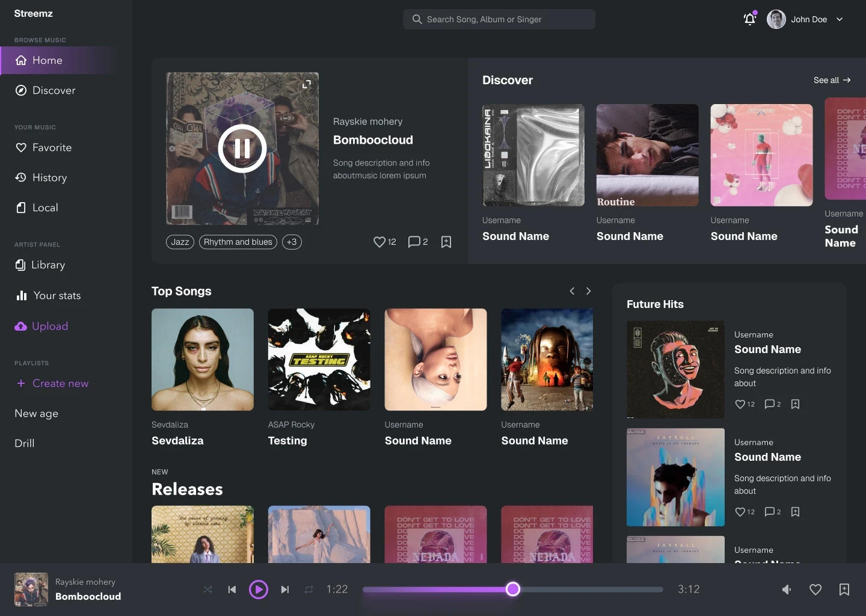Open the Routine album in Discover
This screenshot has width=866, height=616.
click(648, 155)
